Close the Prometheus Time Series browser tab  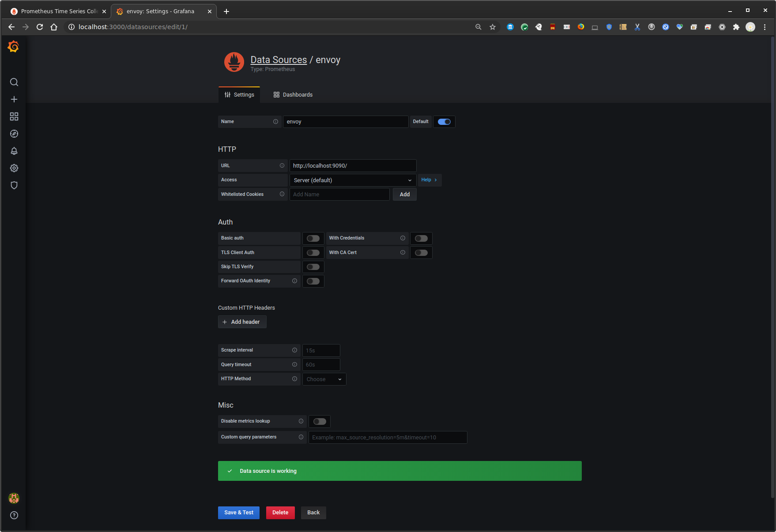pyautogui.click(x=104, y=11)
